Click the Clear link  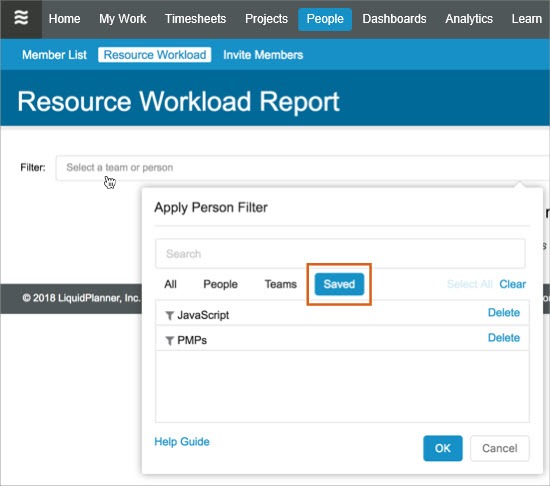[x=512, y=284]
